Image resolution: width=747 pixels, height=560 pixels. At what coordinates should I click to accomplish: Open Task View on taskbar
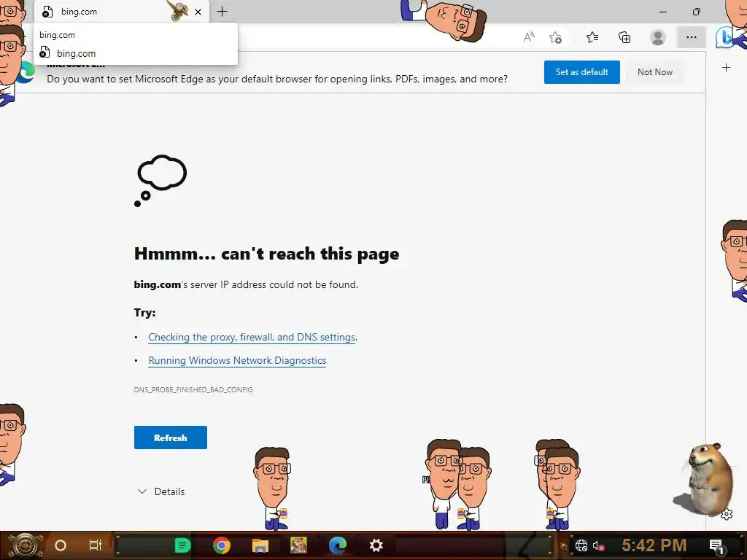96,545
